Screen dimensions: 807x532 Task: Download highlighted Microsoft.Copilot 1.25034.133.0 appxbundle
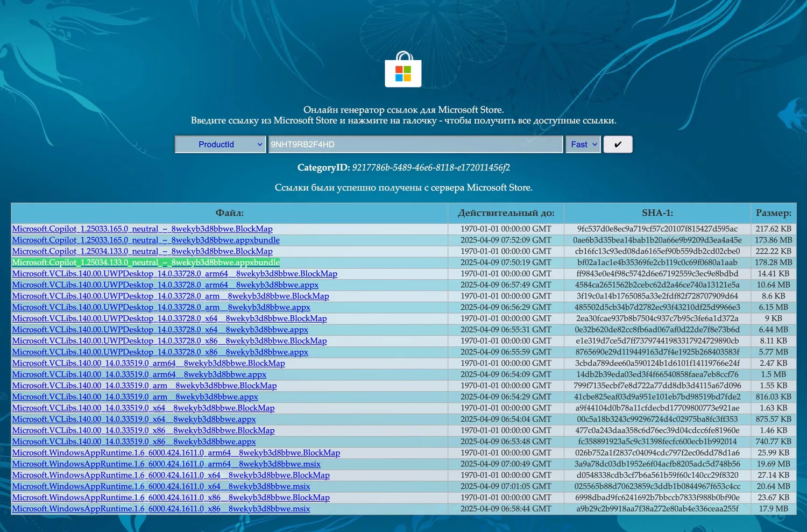click(x=146, y=263)
